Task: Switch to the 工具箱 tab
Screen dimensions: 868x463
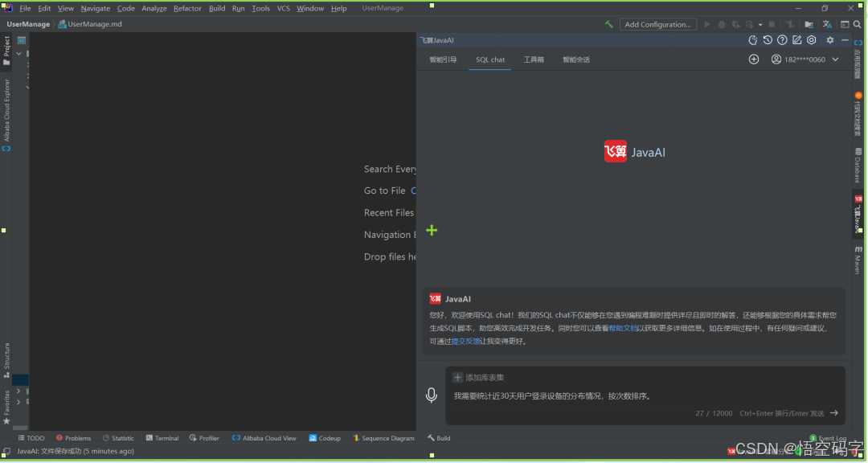Action: (x=534, y=59)
